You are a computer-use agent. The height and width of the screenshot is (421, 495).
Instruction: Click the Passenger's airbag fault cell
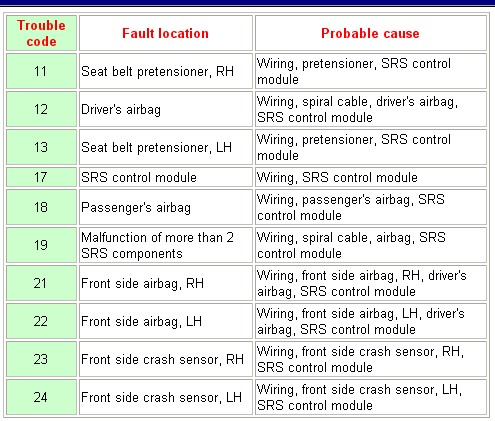point(166,207)
